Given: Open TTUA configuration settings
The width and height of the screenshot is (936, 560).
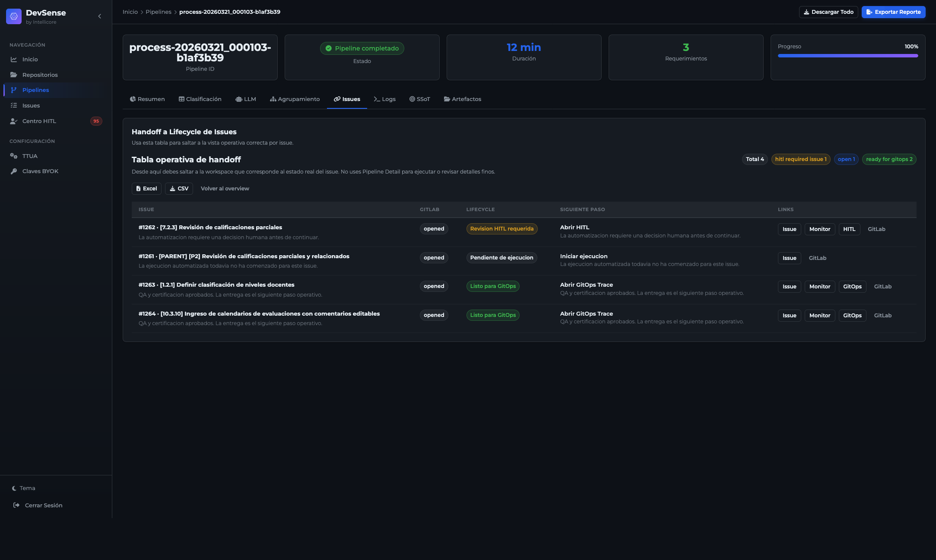Looking at the screenshot, I should (30, 156).
